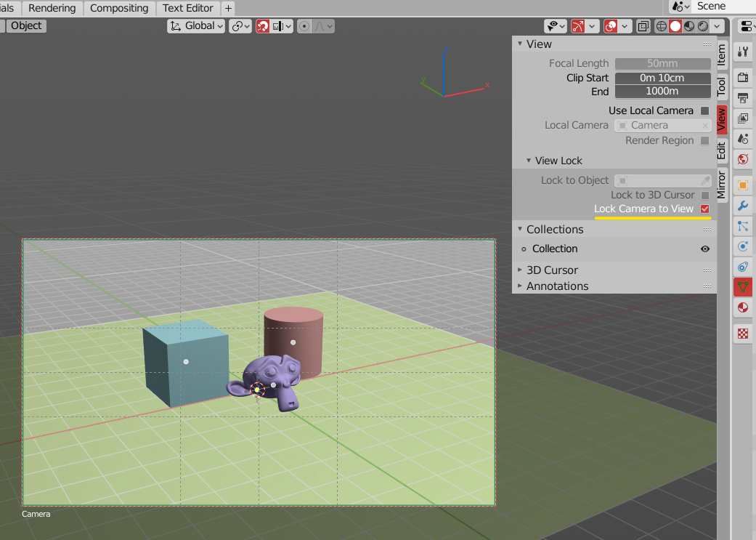Viewport: 756px width, 540px height.
Task: Switch to the Text Editor workspace tab
Action: pyautogui.click(x=187, y=8)
